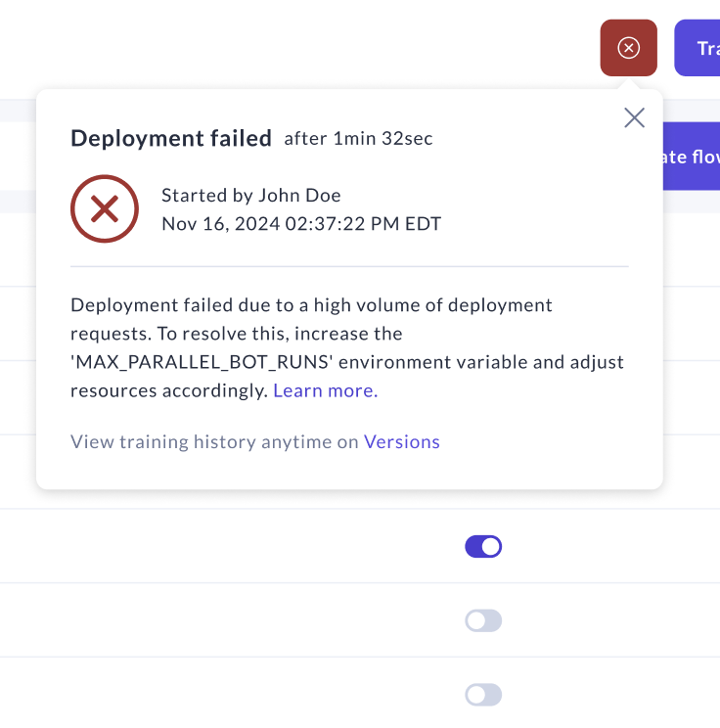Close the Deployment failed popover
The width and height of the screenshot is (720, 728).
tap(634, 118)
